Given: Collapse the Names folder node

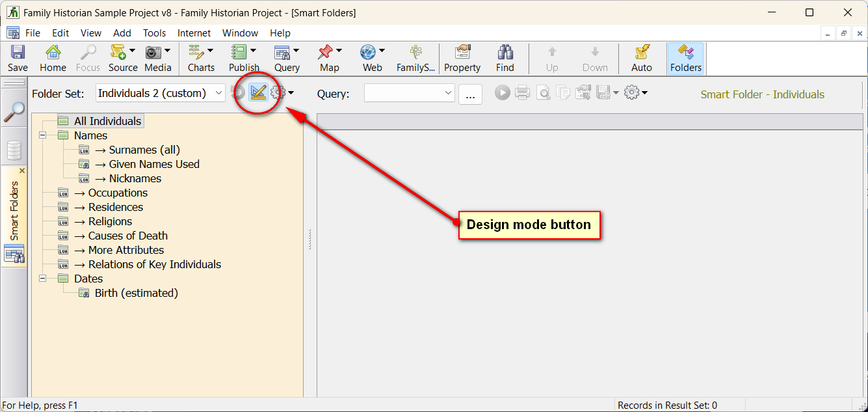Looking at the screenshot, I should coord(43,135).
